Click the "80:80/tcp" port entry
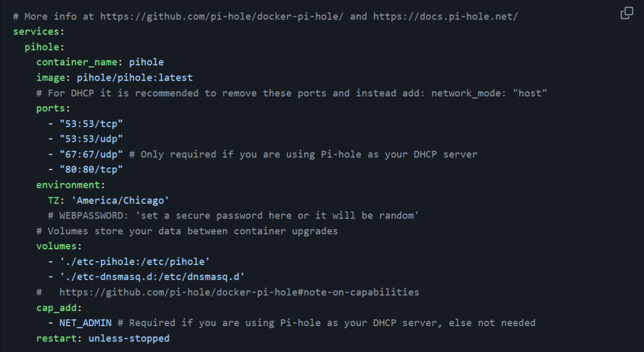The image size is (644, 352). tap(91, 169)
